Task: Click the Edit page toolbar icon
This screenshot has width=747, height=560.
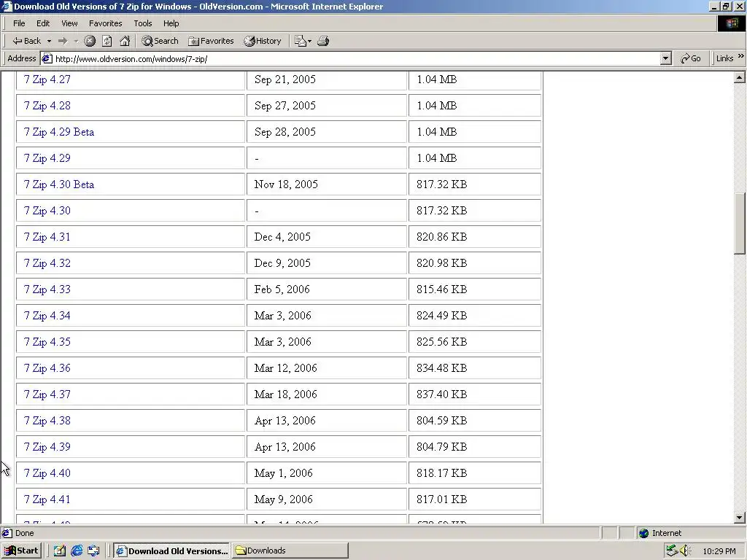Action: point(300,41)
